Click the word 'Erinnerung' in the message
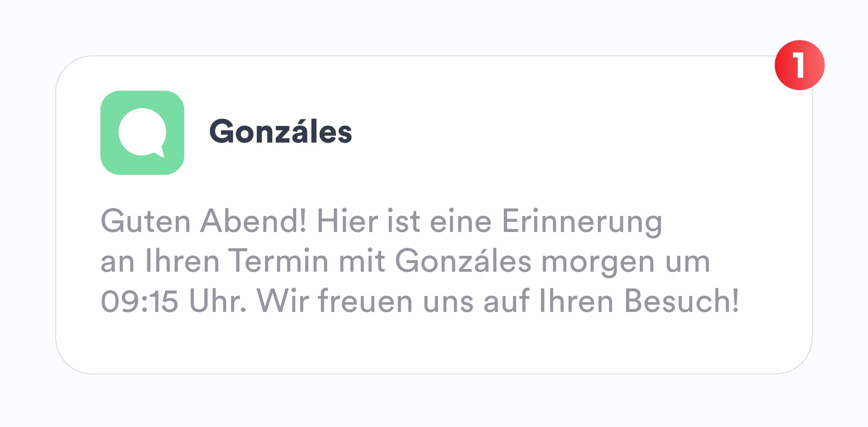 [582, 221]
